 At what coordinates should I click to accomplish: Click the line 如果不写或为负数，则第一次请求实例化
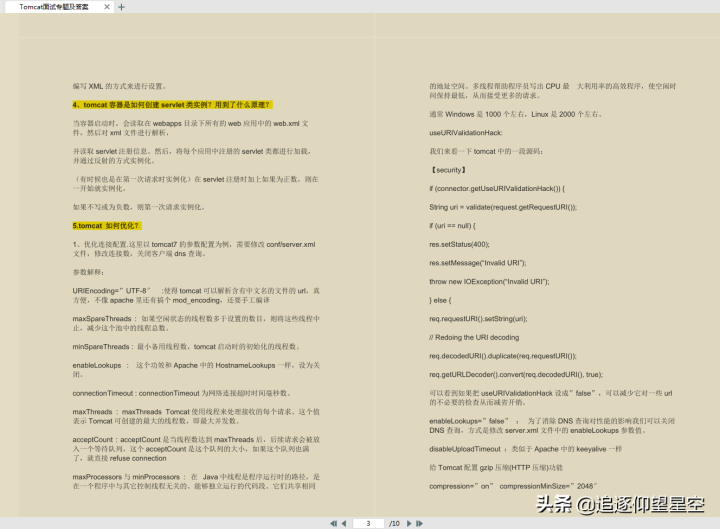pyautogui.click(x=139, y=207)
